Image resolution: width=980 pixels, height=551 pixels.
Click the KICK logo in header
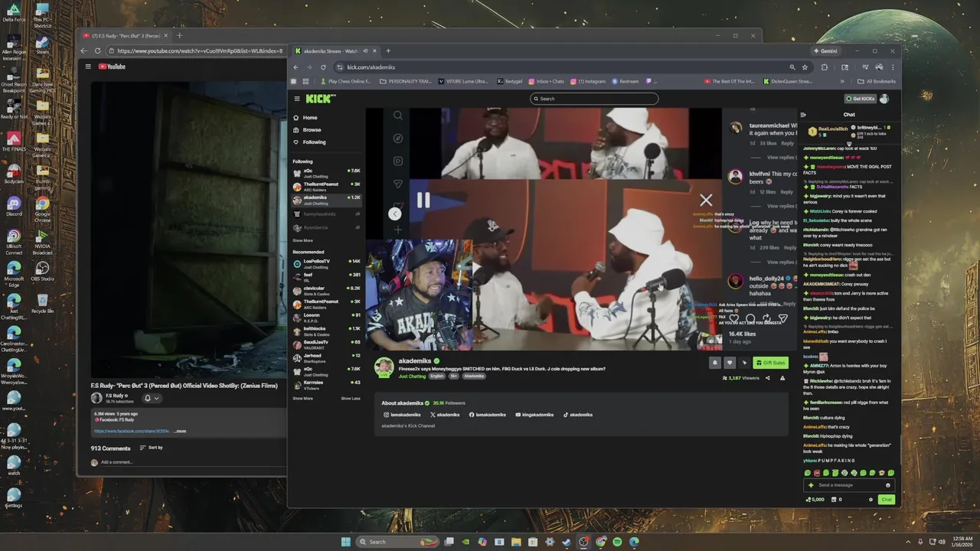tap(320, 99)
